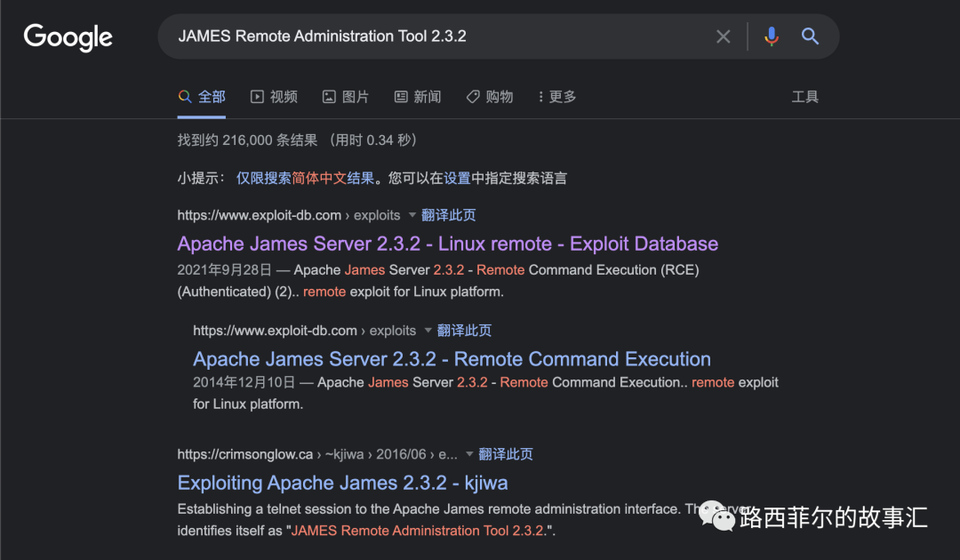Click 翻译此页 for second exploit-db result

(x=464, y=331)
